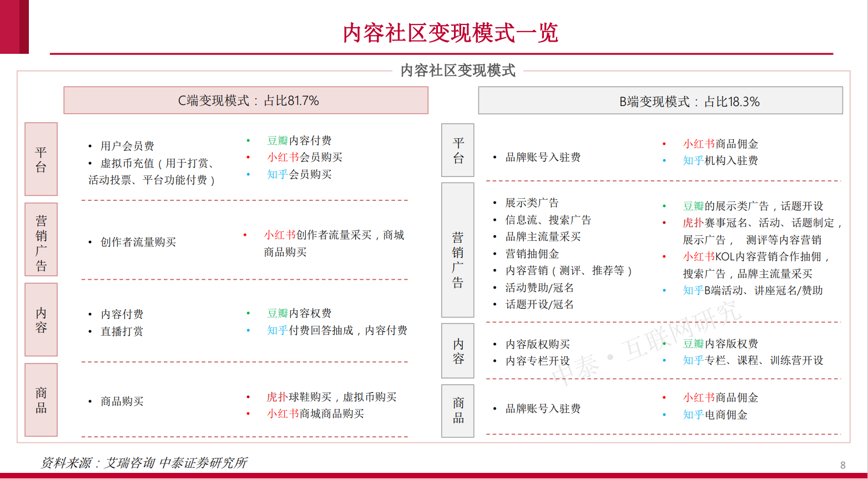The image size is (868, 479).
Task: Select the 豆瓣内容付费 example
Action: click(x=299, y=140)
